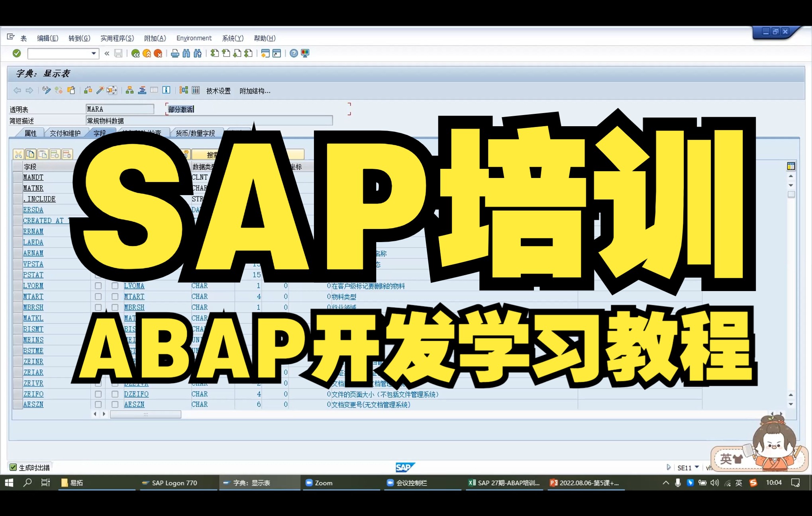This screenshot has height=516, width=812.
Task: Open the 编辑(E) menu
Action: pos(47,38)
